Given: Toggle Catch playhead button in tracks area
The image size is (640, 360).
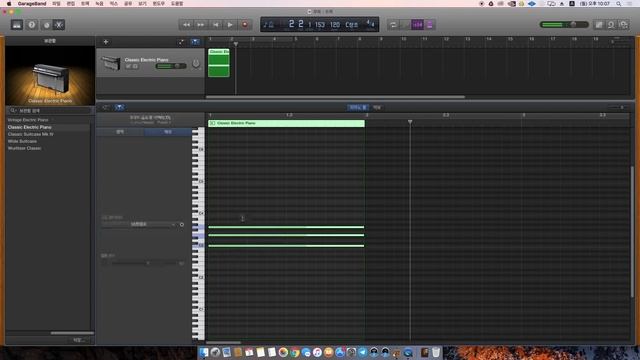Looking at the screenshot, I should click(196, 42).
